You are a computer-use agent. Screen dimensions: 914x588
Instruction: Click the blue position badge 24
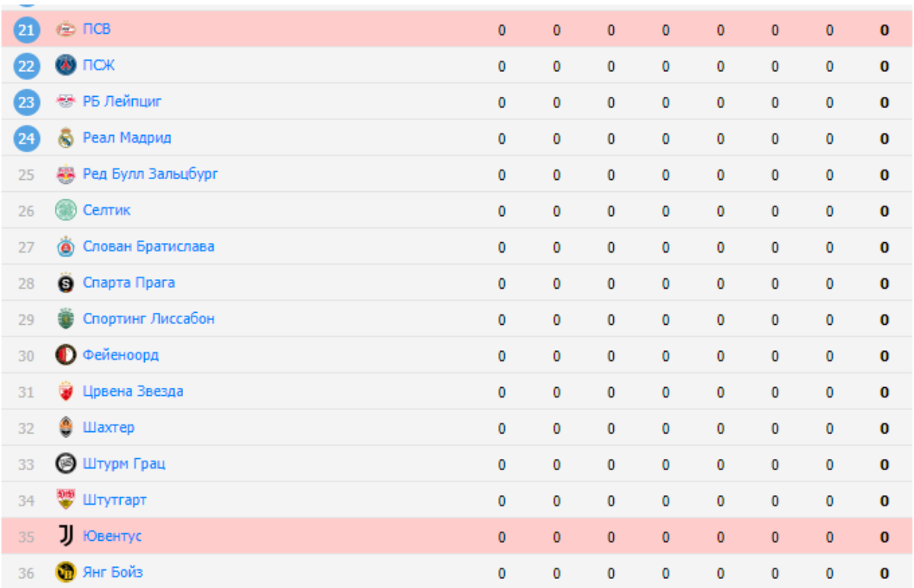coord(26,138)
